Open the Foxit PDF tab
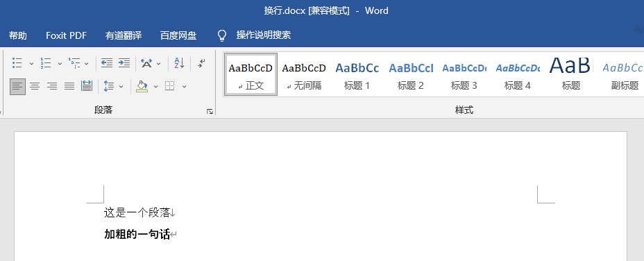Image resolution: width=644 pixels, height=261 pixels. (67, 35)
